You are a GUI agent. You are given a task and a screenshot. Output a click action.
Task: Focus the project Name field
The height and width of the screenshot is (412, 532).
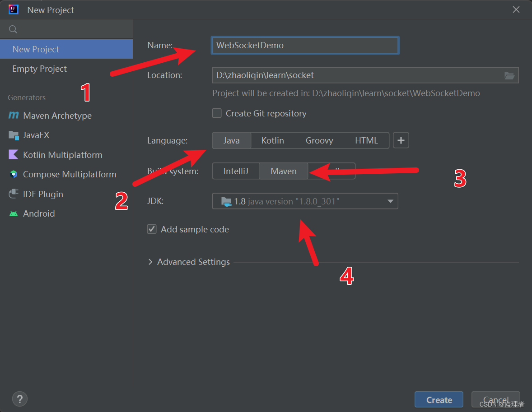305,46
